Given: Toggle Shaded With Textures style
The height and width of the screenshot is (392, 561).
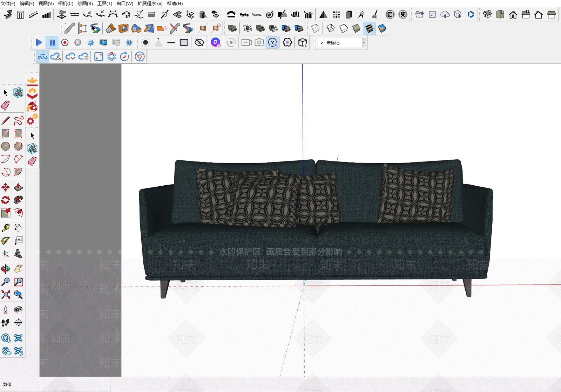Looking at the screenshot, I should [x=369, y=28].
